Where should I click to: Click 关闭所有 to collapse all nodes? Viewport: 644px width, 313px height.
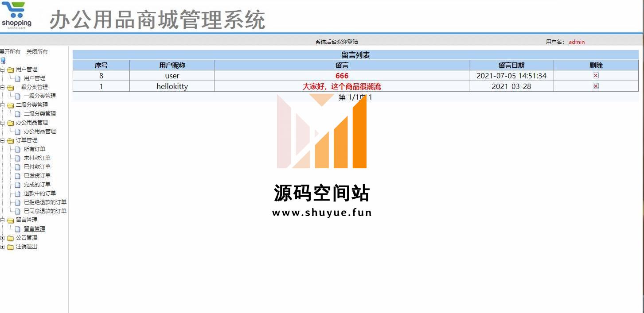pos(37,52)
